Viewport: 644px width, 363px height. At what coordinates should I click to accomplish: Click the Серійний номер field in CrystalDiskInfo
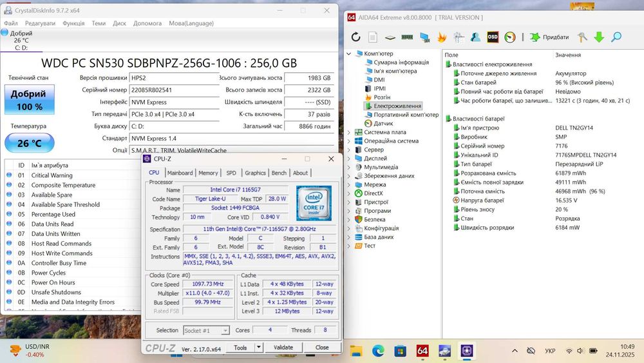pos(174,90)
